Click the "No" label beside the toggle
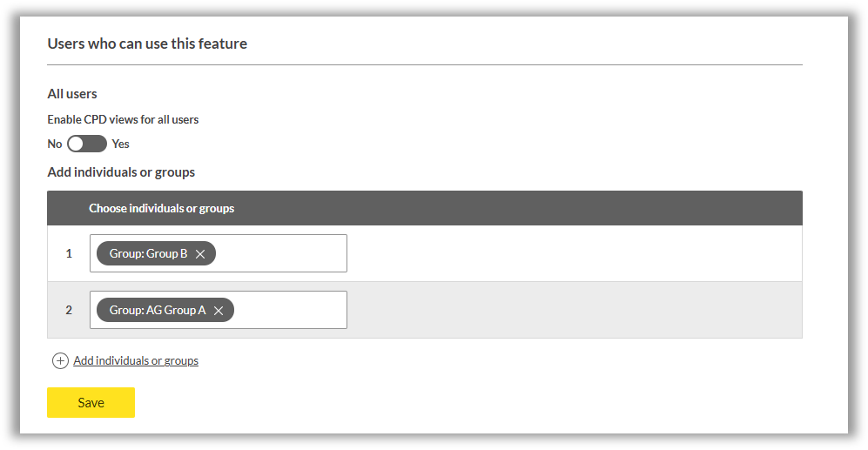 point(55,144)
